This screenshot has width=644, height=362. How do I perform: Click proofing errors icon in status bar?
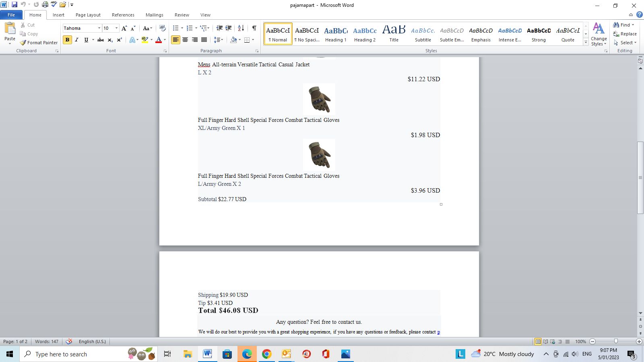69,341
